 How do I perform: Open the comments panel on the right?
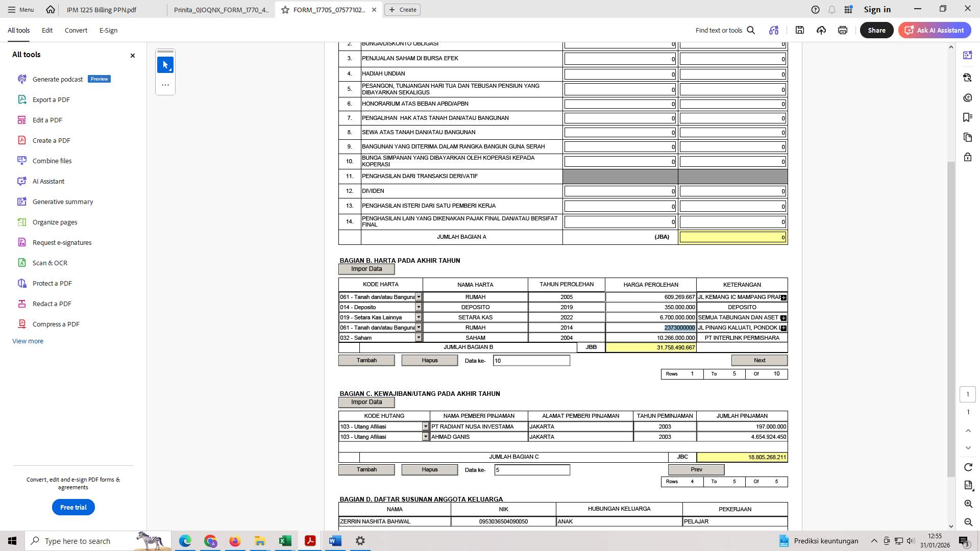coord(967,97)
